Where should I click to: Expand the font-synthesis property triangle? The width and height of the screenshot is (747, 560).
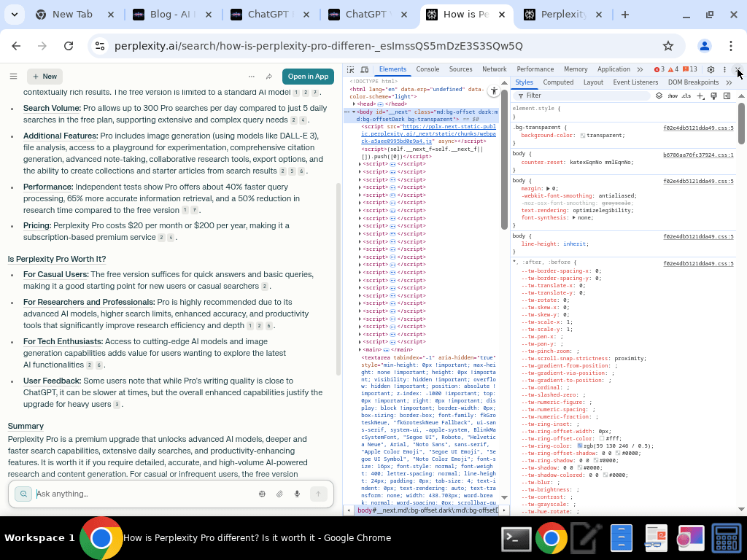[x=574, y=217]
